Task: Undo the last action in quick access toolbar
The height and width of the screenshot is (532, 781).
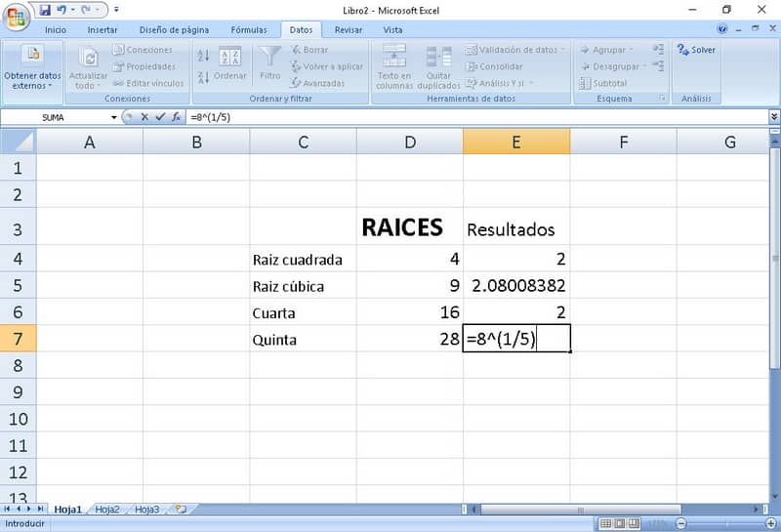Action: click(62, 10)
